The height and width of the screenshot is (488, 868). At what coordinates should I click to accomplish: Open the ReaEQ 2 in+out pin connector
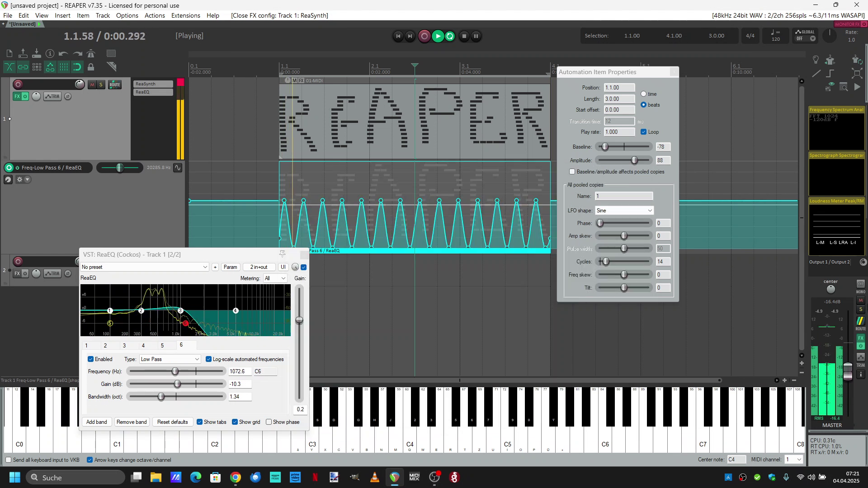259,267
